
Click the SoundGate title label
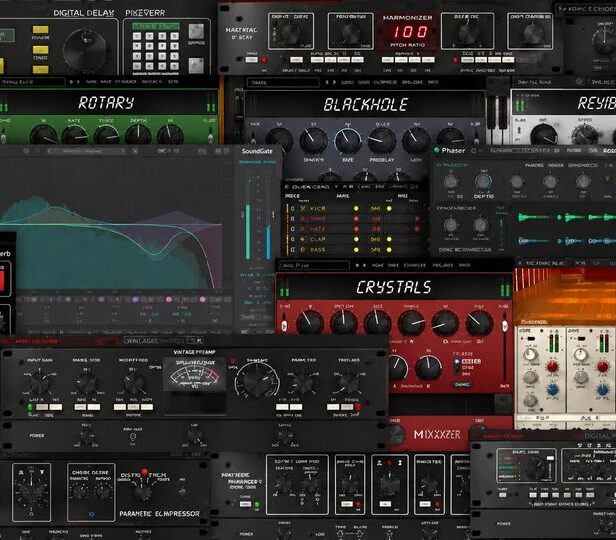(257, 151)
